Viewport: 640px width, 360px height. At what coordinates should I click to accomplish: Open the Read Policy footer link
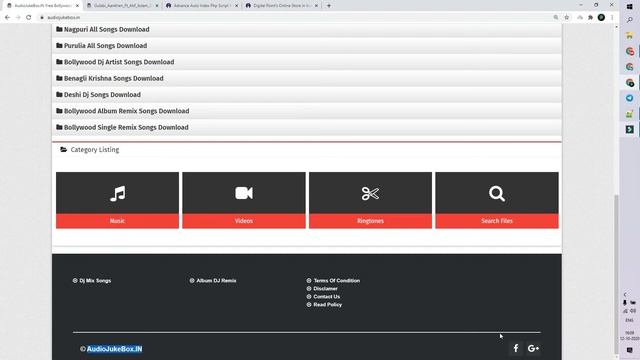click(328, 304)
